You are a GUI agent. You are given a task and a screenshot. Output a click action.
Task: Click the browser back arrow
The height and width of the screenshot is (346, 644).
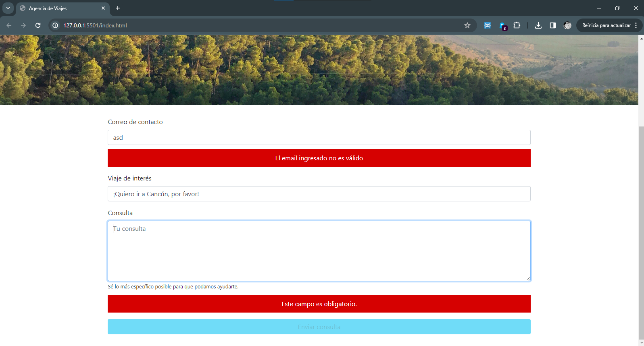click(x=9, y=25)
